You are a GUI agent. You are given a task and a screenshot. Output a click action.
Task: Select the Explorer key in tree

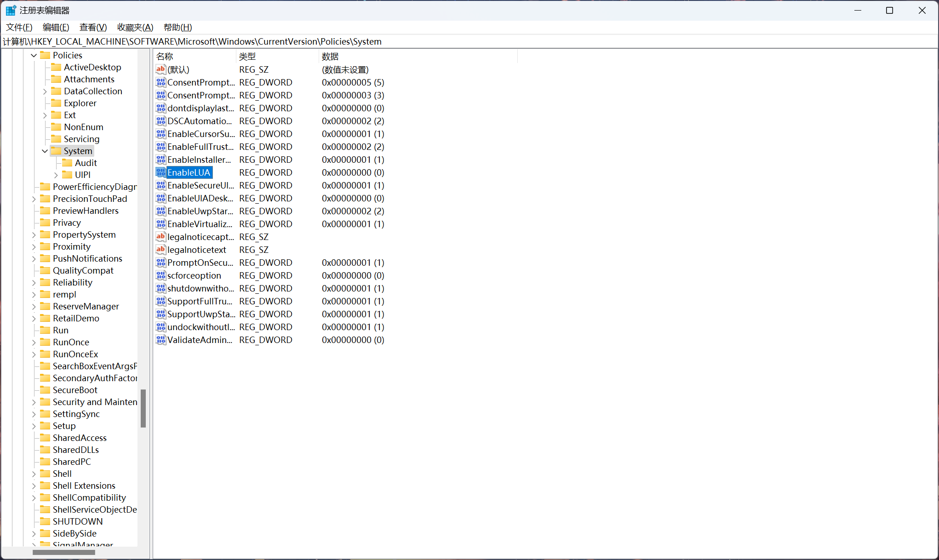coord(80,103)
